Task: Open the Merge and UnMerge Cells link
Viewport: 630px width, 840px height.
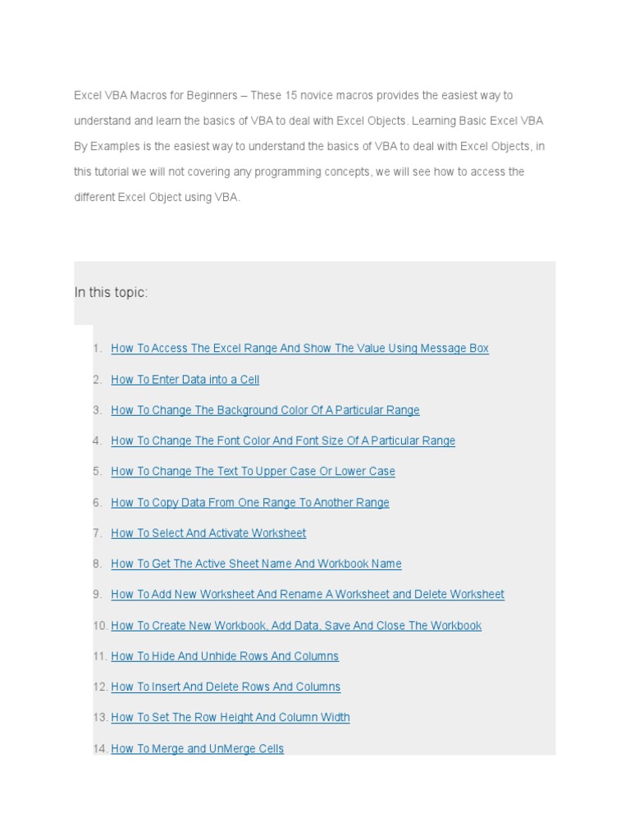Action: (198, 748)
